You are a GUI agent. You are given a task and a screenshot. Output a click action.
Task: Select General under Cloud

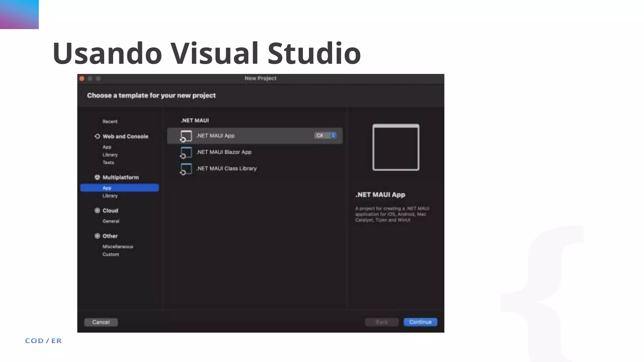[x=111, y=221]
